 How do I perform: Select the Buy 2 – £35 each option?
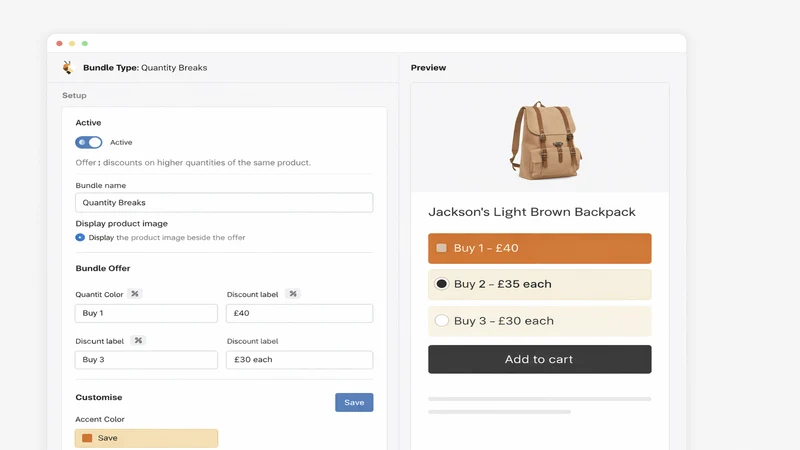pos(441,284)
